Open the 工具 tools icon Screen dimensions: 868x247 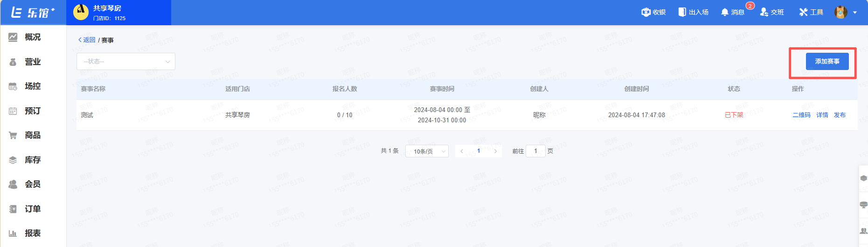803,12
